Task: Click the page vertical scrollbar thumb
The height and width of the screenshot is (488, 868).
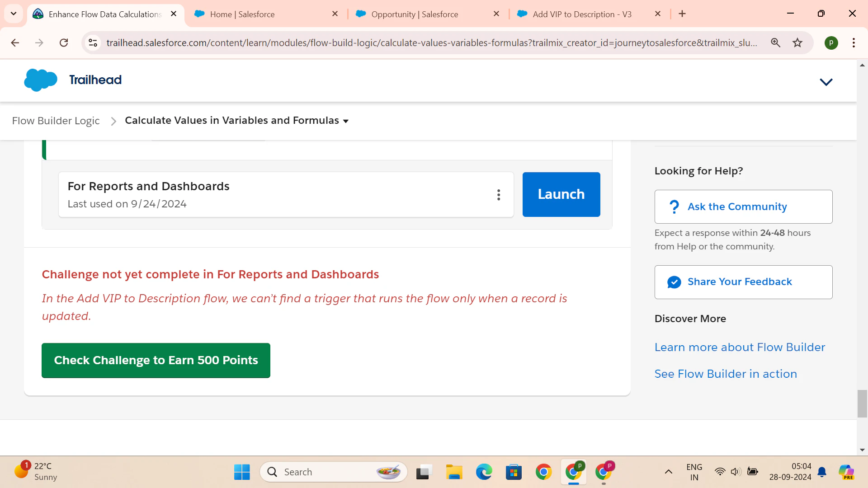Action: pos(862,404)
